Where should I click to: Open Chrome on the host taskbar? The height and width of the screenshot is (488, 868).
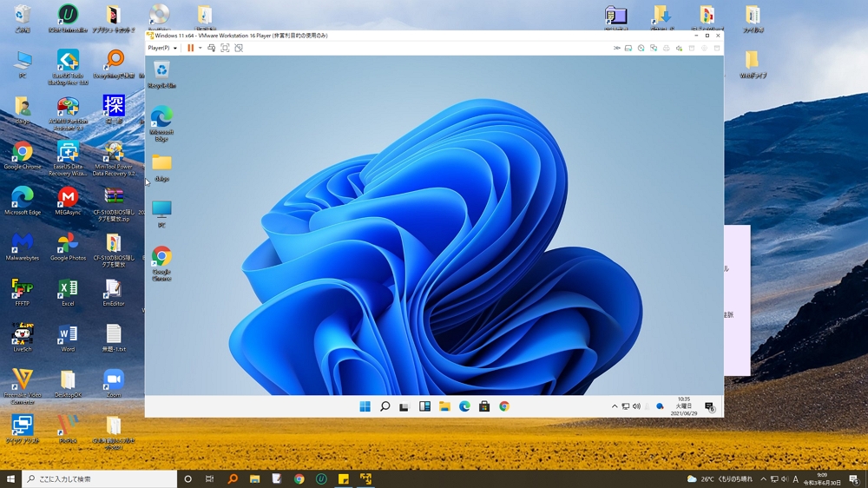(x=299, y=479)
